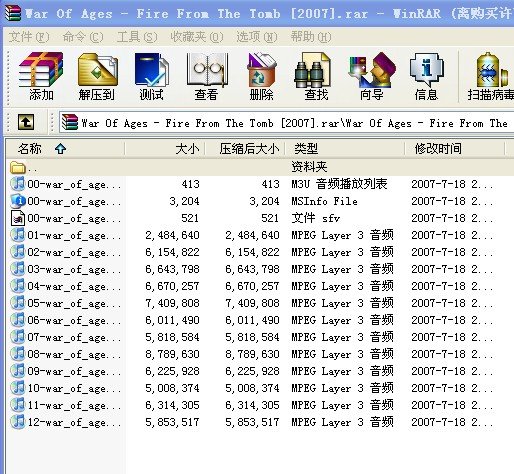The height and width of the screenshot is (474, 514).
Task: Click the '资料夹' folder type text
Action: pyautogui.click(x=309, y=167)
